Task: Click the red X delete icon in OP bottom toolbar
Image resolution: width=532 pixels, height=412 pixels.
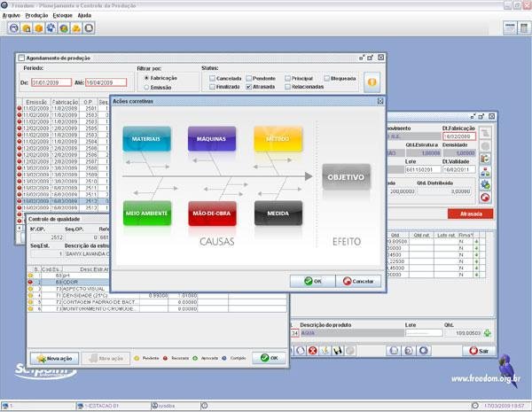Action: [x=312, y=351]
